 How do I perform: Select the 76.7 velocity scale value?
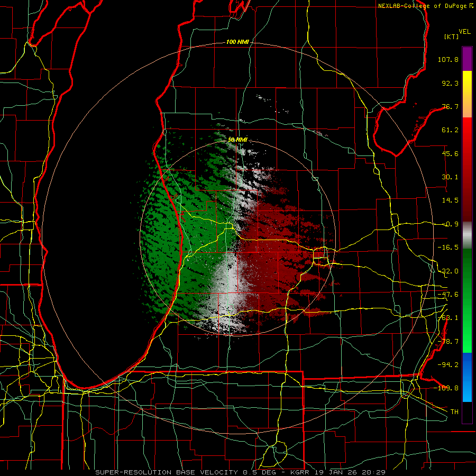pyautogui.click(x=450, y=106)
